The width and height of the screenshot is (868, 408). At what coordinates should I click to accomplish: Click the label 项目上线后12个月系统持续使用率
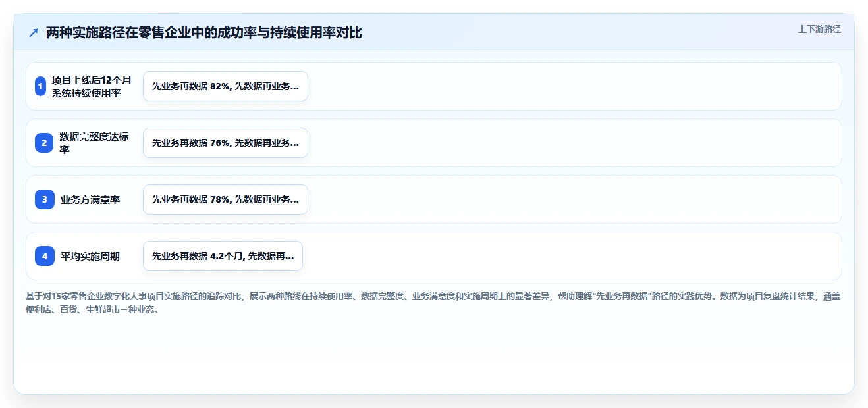[x=92, y=86]
